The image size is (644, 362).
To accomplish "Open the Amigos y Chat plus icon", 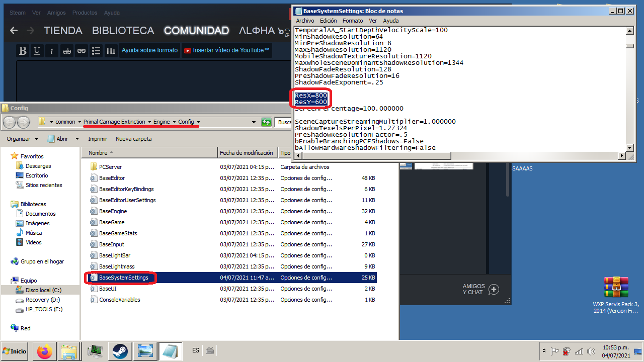I will click(494, 289).
